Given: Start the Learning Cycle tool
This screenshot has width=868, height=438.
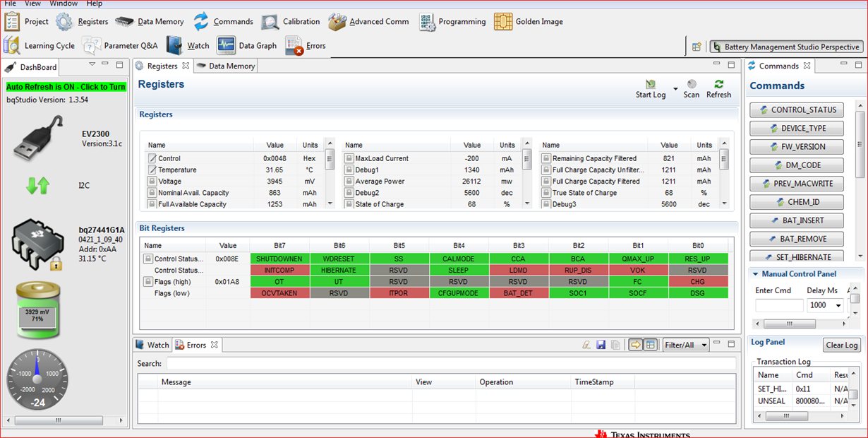Looking at the screenshot, I should click(39, 45).
